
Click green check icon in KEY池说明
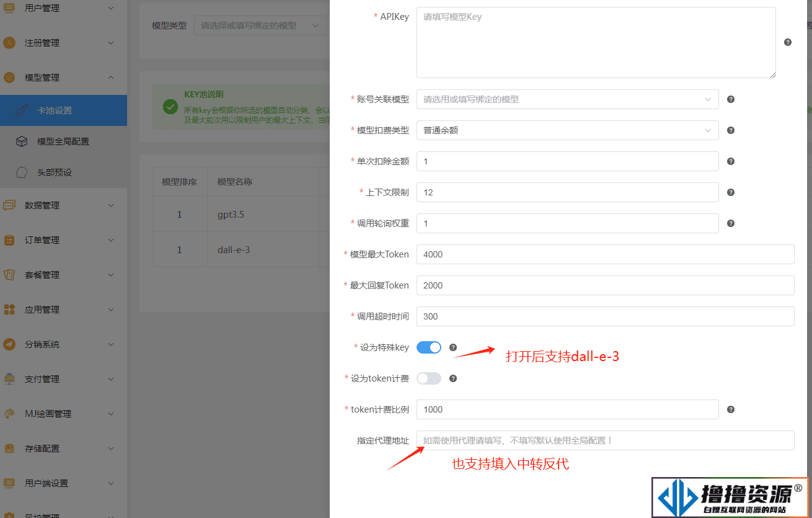coord(170,107)
